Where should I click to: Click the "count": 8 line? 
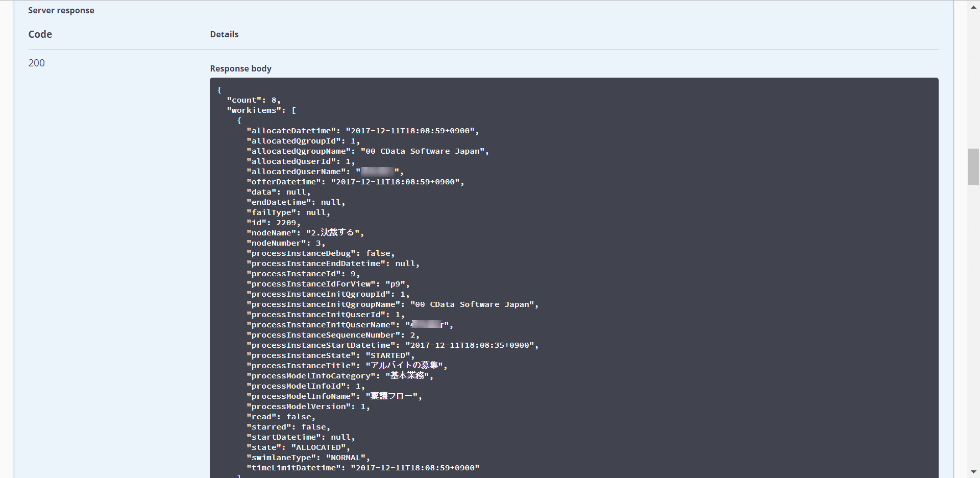[x=254, y=100]
